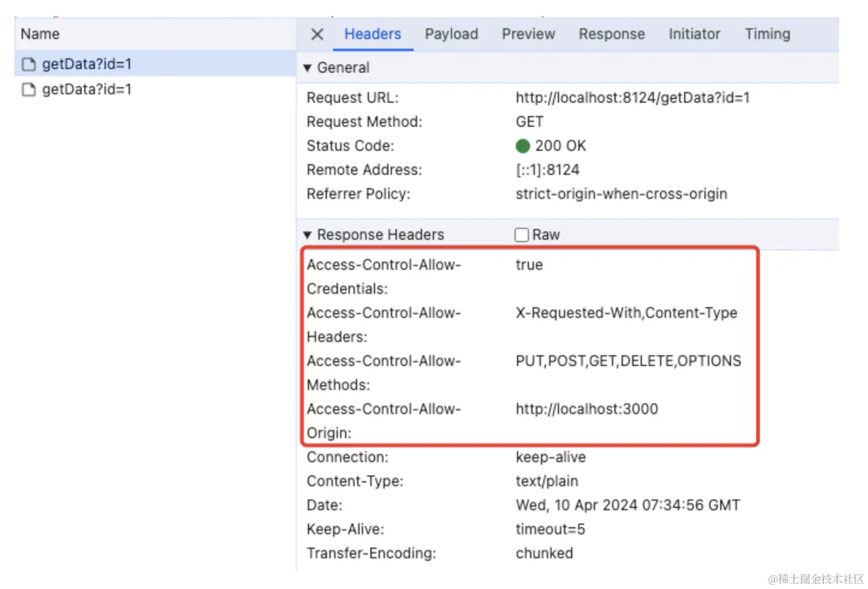
Task: Click the Request Method label
Action: [364, 122]
